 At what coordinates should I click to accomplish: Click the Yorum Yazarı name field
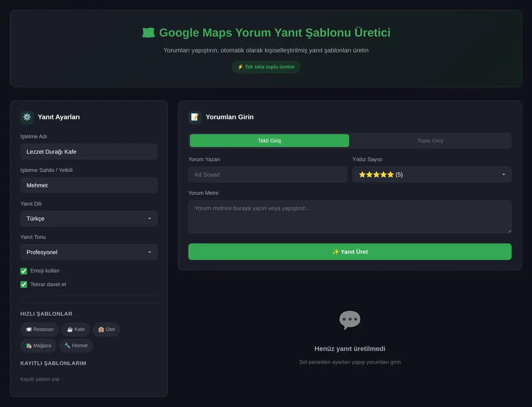pos(268,174)
